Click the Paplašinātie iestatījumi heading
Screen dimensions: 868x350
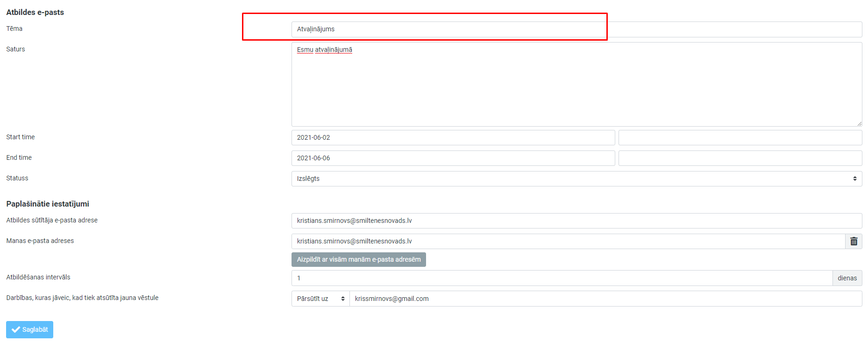pyautogui.click(x=48, y=204)
